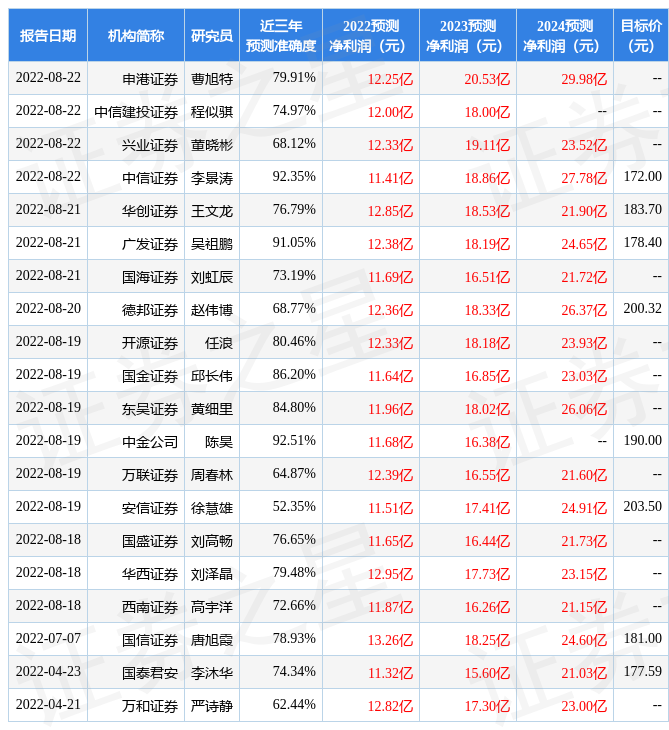Click the 机构简称 column header

135,35
